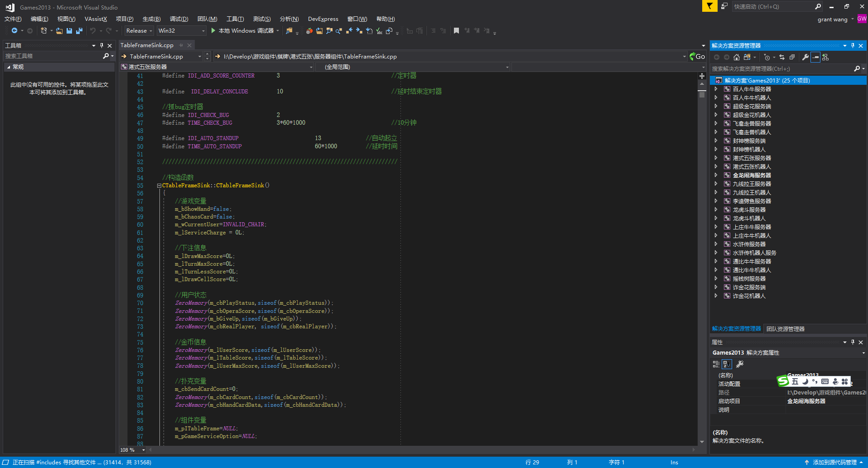Viewport: 868px width, 468px height.
Task: Click the Undo arrow in toolbar
Action: coord(92,30)
